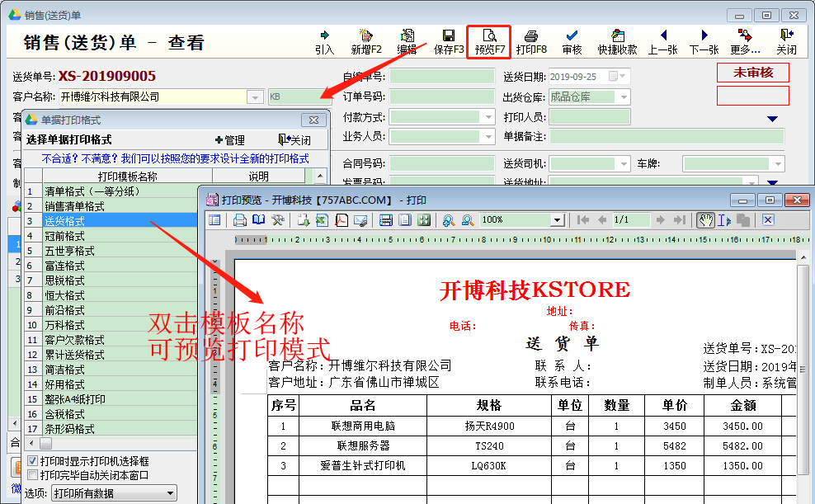Open the 客户名称 dropdown
The image size is (815, 504).
pyautogui.click(x=255, y=97)
